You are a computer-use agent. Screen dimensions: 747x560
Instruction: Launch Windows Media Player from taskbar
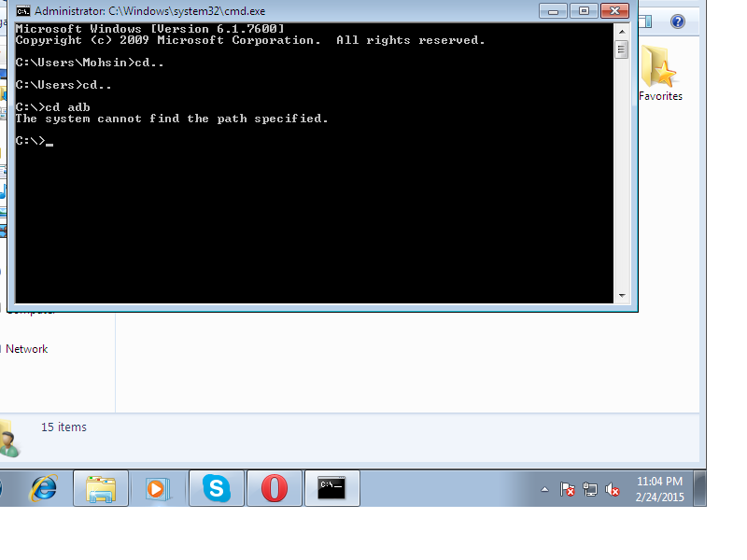[158, 488]
